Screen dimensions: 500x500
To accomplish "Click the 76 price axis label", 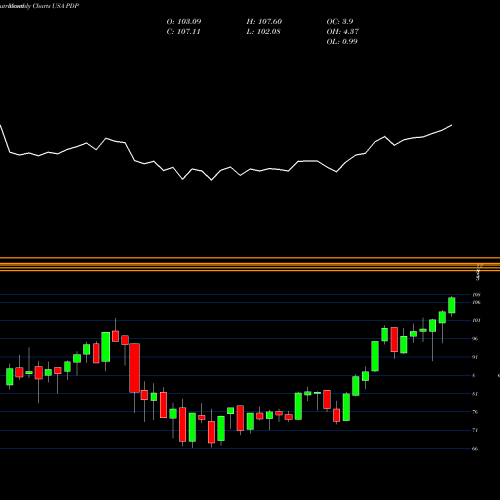I will pos(475,412).
